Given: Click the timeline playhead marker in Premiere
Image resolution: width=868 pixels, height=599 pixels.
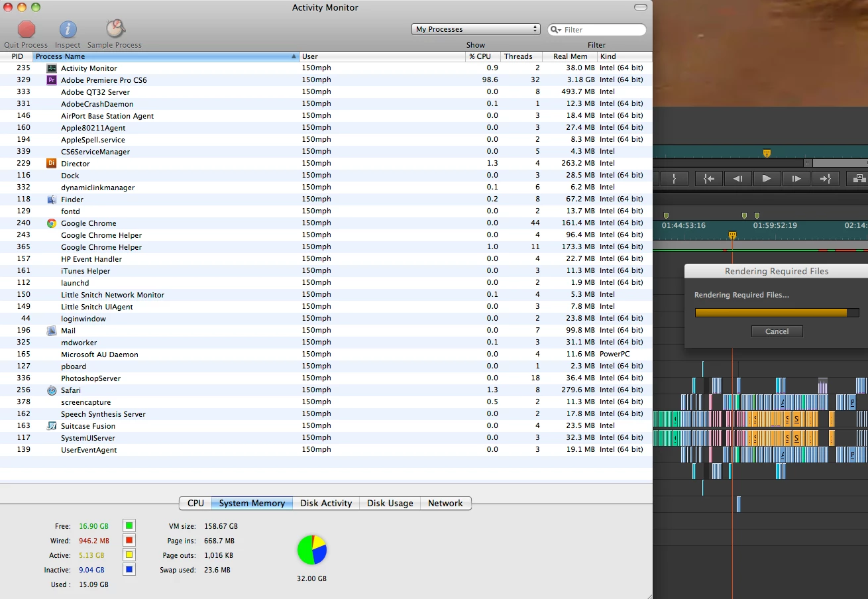Looking at the screenshot, I should [732, 235].
